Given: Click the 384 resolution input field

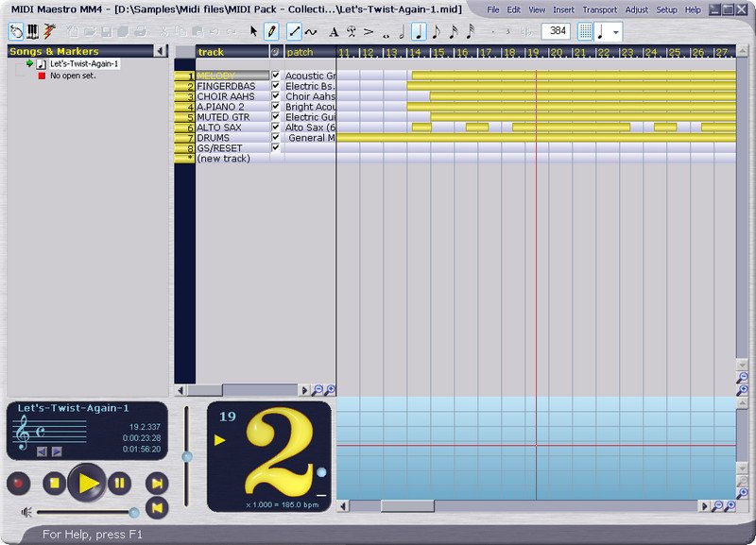Looking at the screenshot, I should [x=555, y=31].
